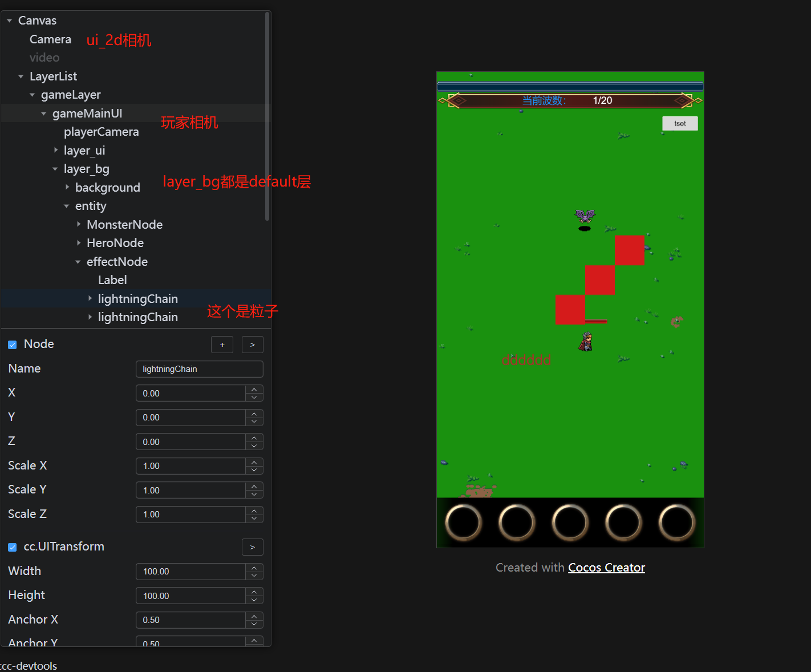Increase Scale Z with up arrow

(254, 511)
